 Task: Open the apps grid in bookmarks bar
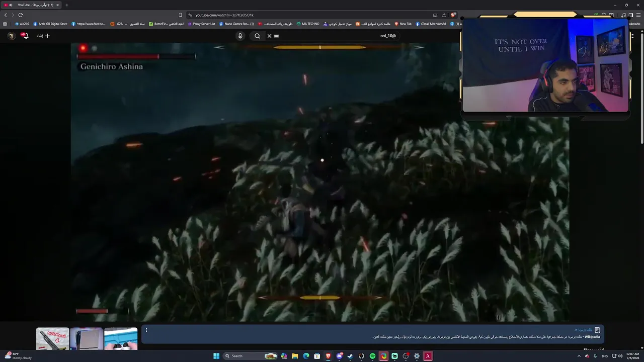click(5, 24)
